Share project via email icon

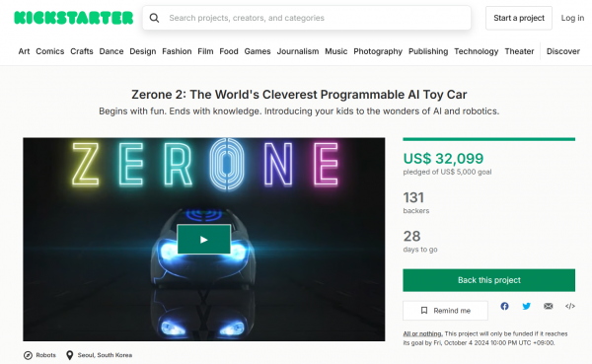[x=549, y=306]
